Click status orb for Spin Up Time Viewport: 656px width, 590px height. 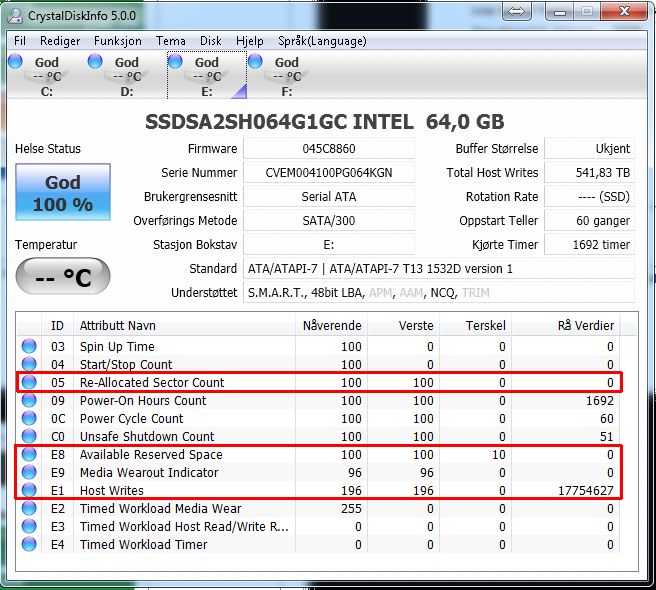pyautogui.click(x=29, y=346)
